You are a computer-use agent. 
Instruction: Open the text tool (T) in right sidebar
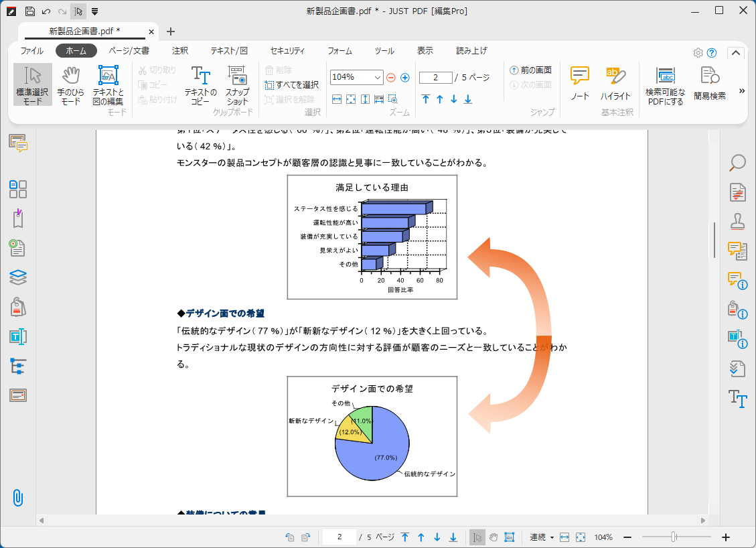737,399
